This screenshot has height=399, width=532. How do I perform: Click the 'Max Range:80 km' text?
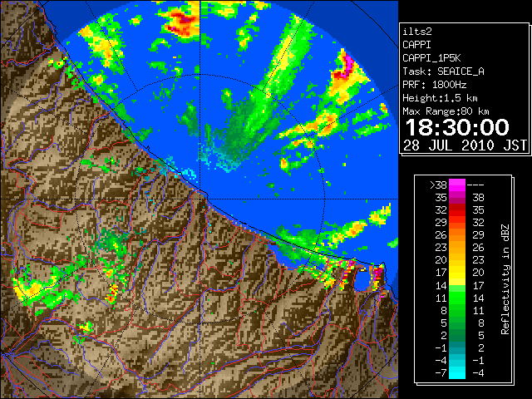click(x=446, y=111)
